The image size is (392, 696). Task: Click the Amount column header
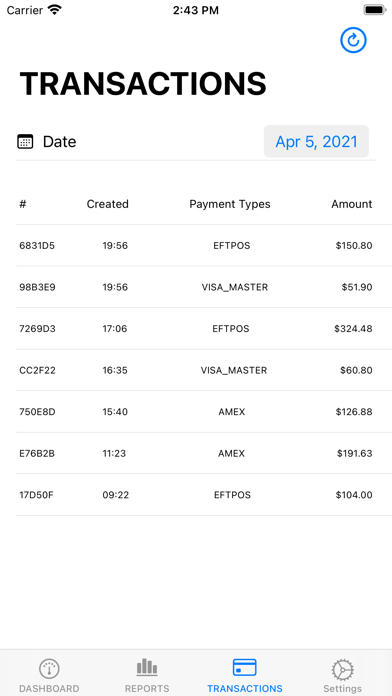click(352, 204)
